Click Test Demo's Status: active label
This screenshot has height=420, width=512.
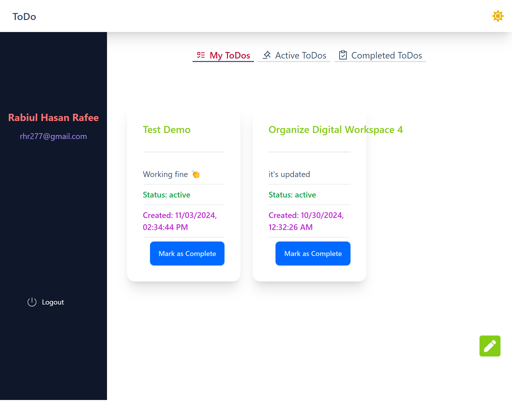click(166, 195)
